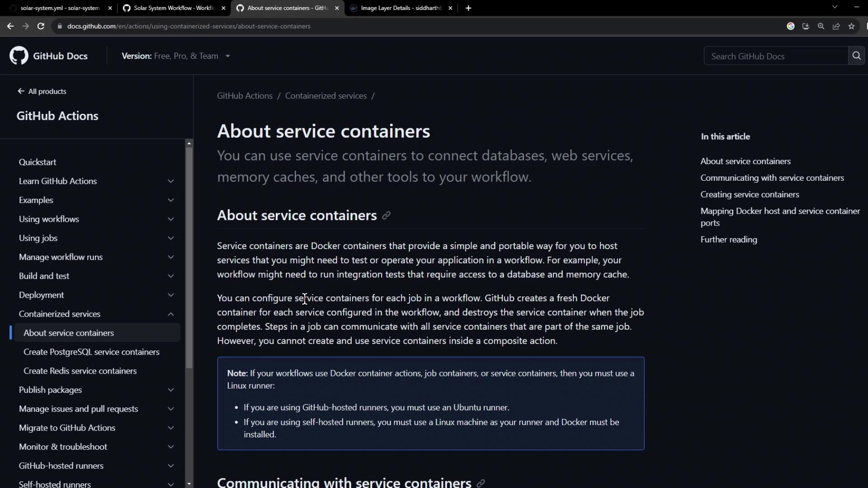Screen dimensions: 868x488
Task: Open the Version dropdown selector
Action: coord(176,56)
